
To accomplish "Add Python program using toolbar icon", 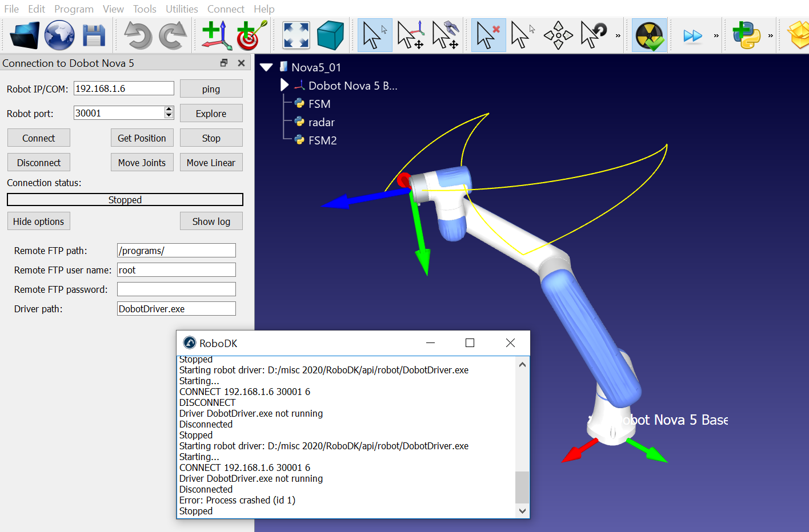I will point(746,35).
